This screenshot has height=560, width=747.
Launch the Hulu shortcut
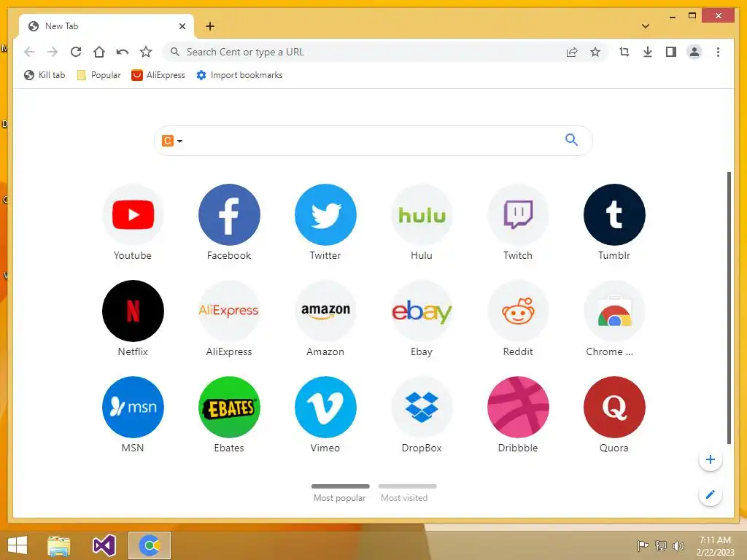(x=422, y=215)
